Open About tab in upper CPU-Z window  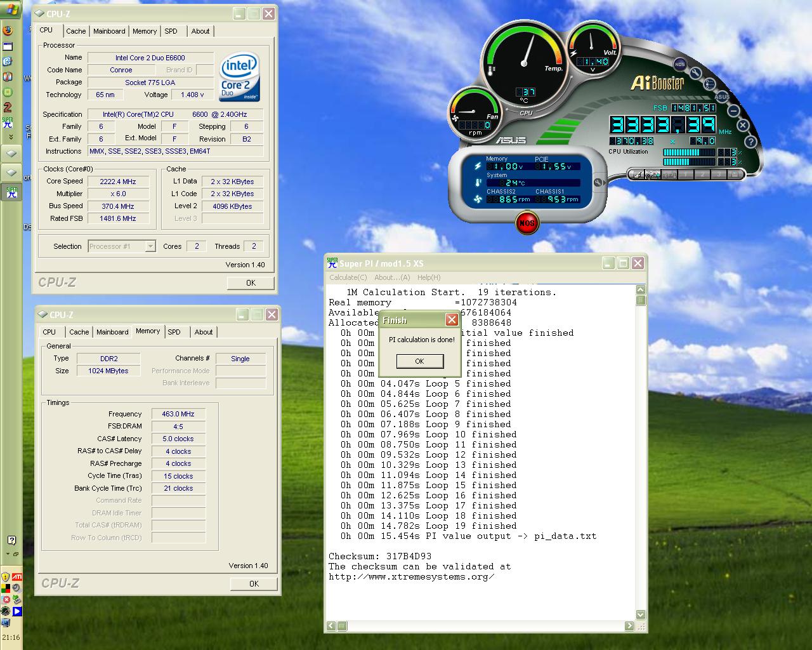coord(200,31)
